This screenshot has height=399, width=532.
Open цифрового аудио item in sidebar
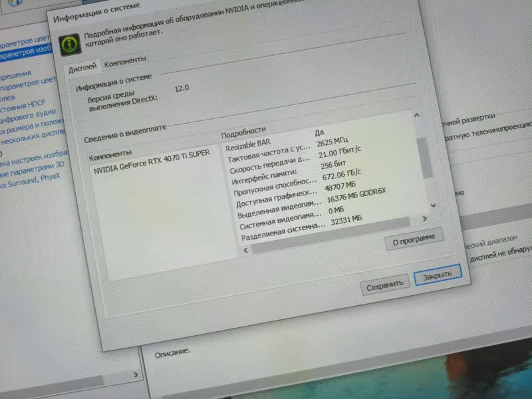click(x=28, y=116)
